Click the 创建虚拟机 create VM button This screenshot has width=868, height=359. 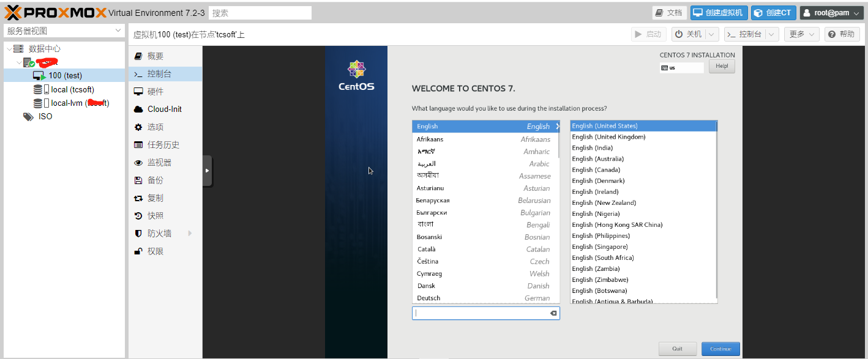[x=719, y=12]
